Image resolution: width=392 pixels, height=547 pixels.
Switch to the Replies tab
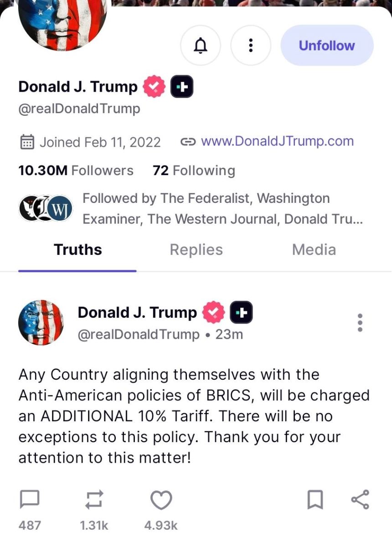click(196, 250)
